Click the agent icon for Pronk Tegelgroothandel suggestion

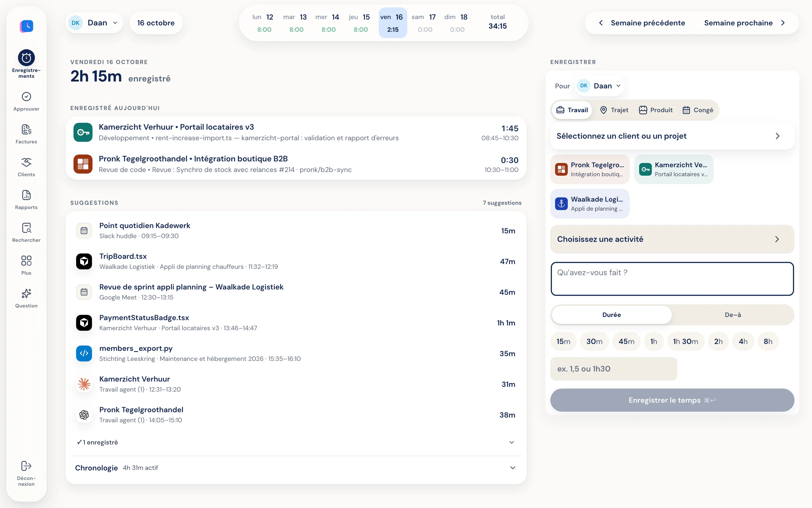click(x=84, y=415)
